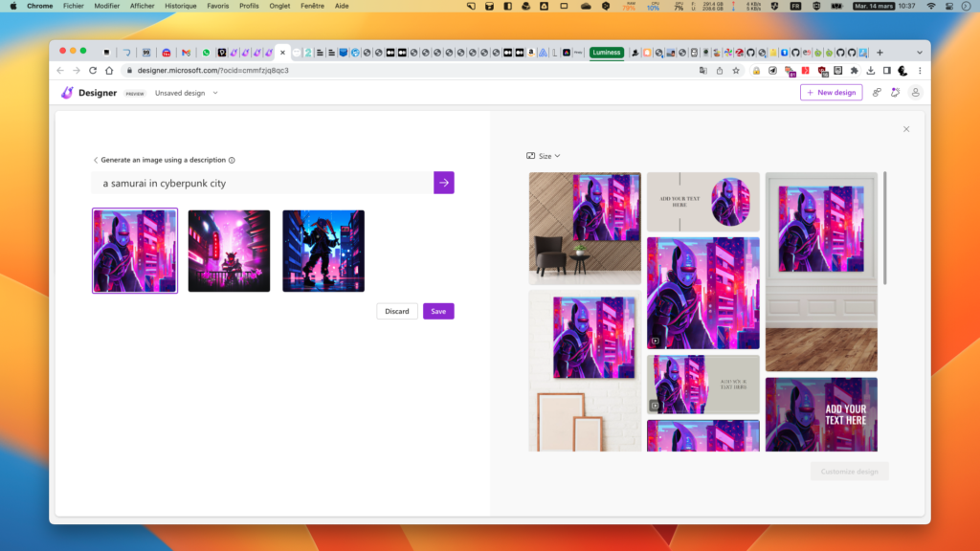
Task: Open the share design icon in Designer header
Action: coord(877,93)
